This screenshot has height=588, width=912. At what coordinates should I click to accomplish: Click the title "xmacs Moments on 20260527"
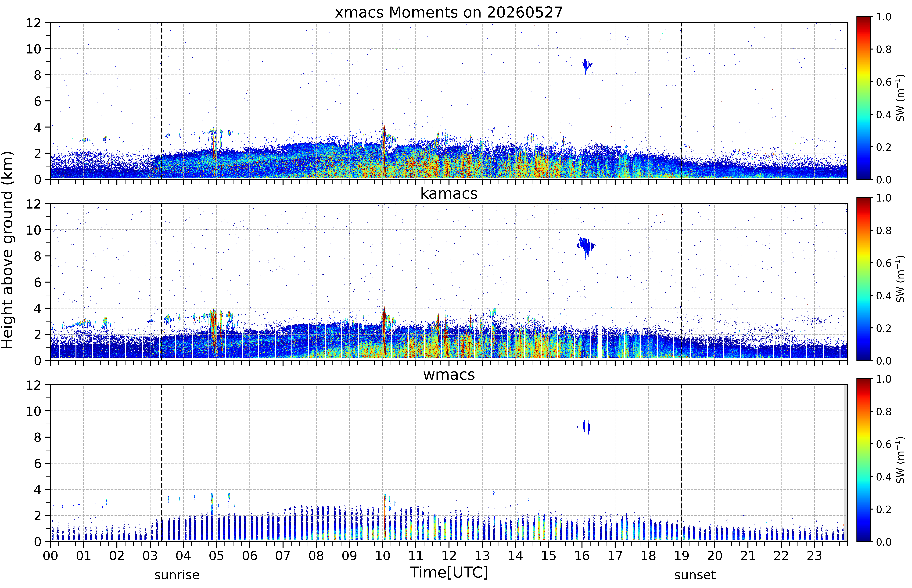point(449,12)
